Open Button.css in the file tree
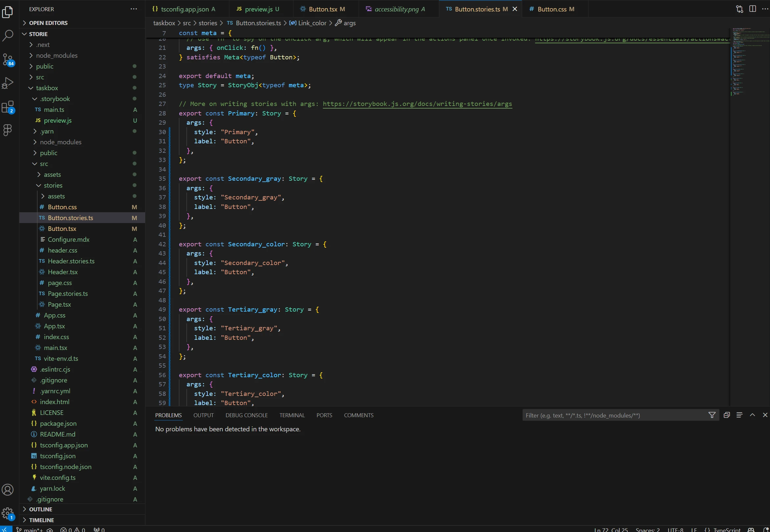 click(x=82, y=207)
